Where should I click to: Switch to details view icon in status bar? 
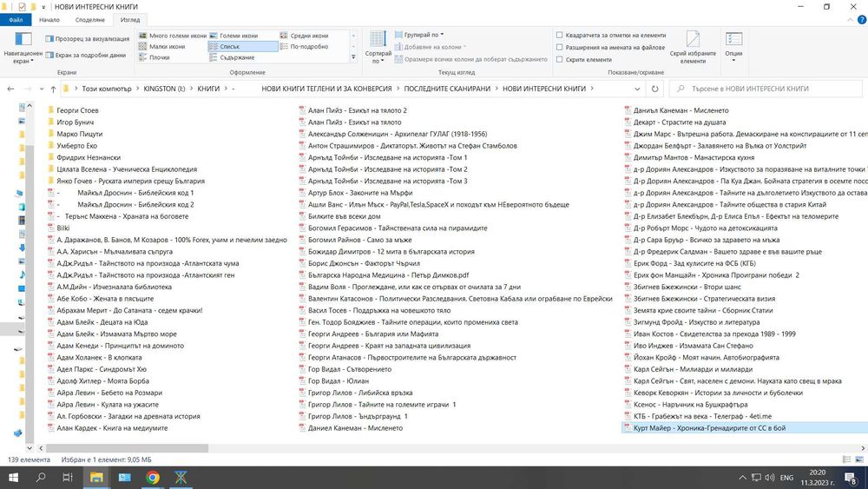coord(846,459)
